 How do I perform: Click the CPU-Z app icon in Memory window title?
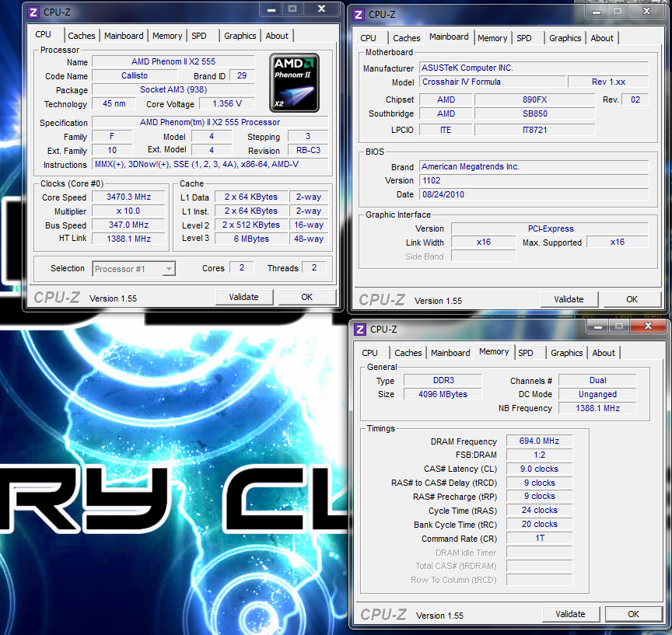(360, 330)
